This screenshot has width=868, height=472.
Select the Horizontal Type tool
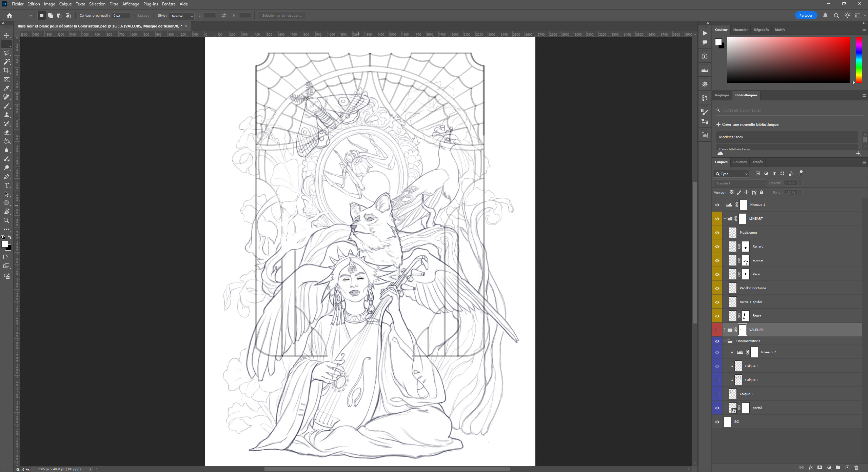pyautogui.click(x=6, y=185)
